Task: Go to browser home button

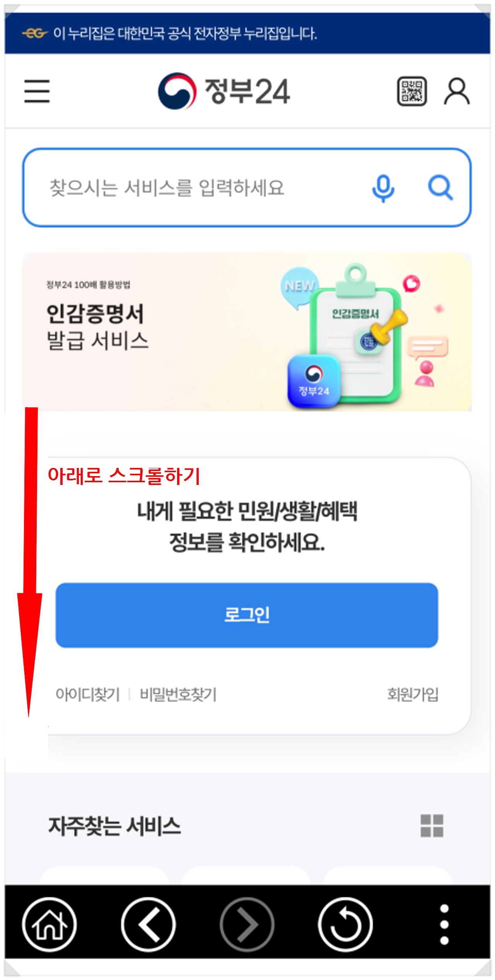Action: pyautogui.click(x=49, y=924)
